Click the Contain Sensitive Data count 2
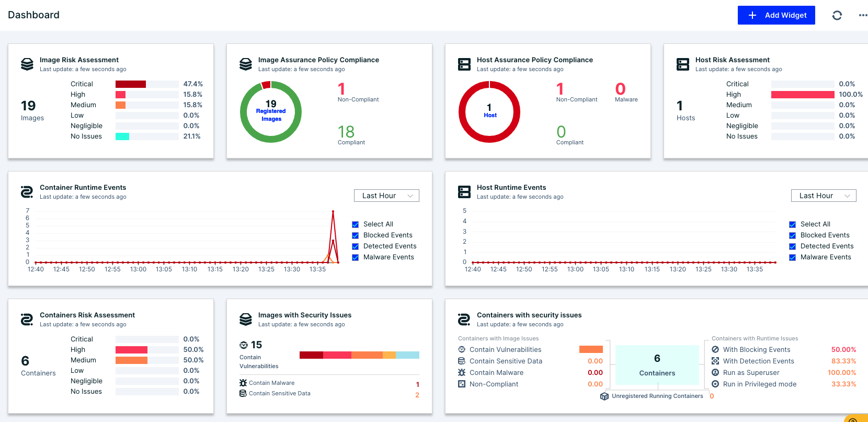 tap(417, 395)
